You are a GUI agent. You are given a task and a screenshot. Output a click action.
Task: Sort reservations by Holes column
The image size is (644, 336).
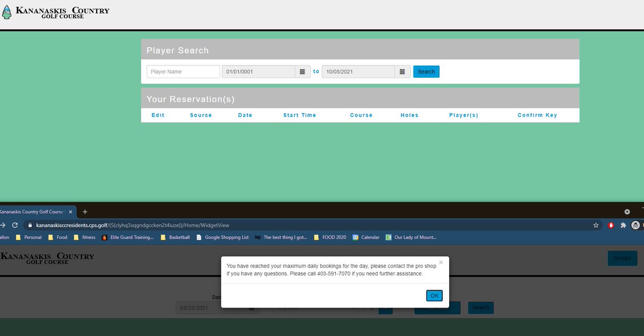[x=409, y=115]
